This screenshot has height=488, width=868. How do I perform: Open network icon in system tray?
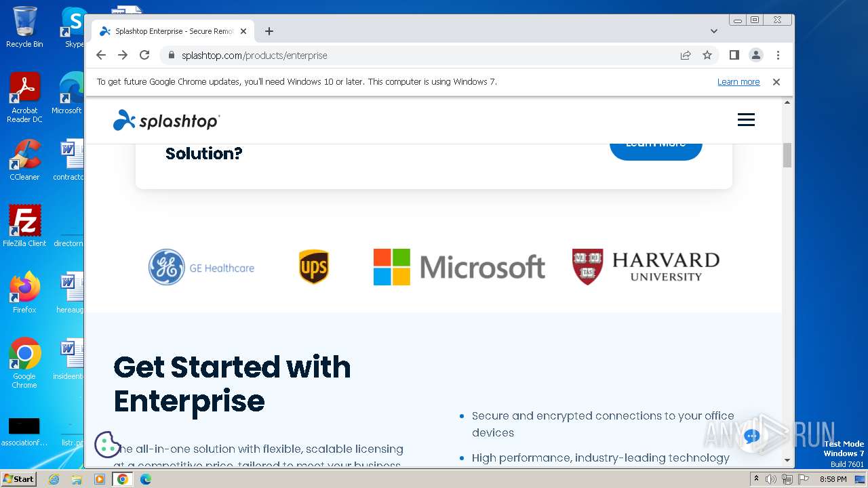[x=787, y=479]
